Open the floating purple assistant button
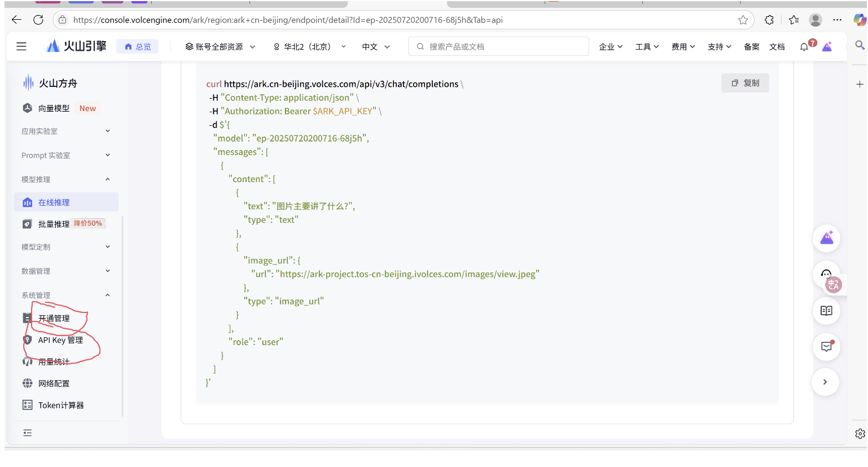868x467 pixels. coord(827,238)
